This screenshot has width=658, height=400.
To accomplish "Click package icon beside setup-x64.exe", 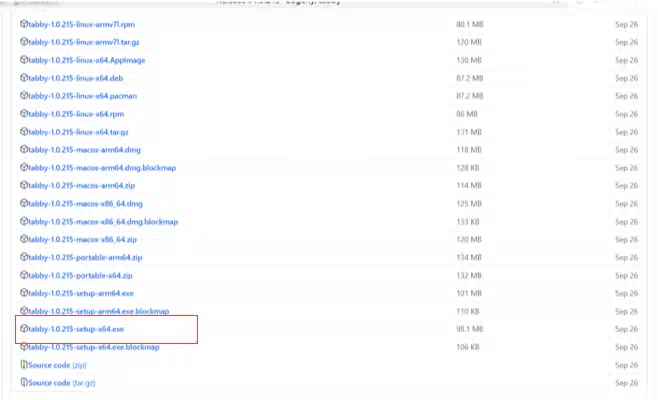I will point(24,329).
